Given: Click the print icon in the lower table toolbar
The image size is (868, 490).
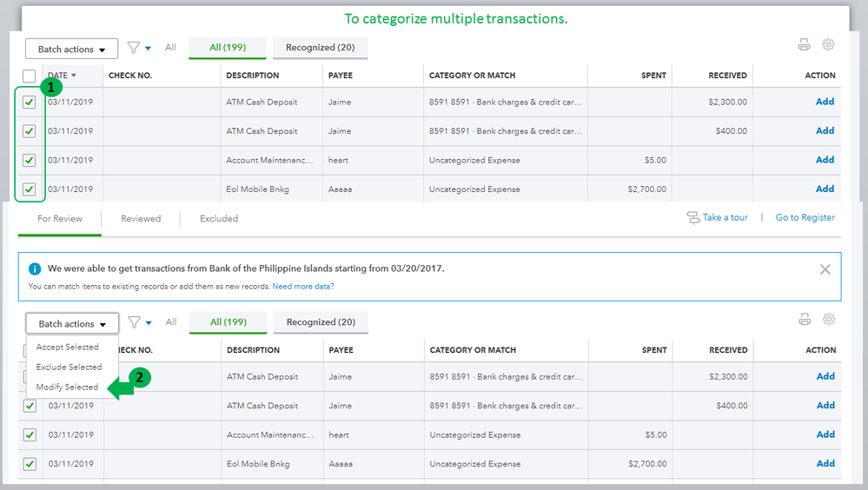Looking at the screenshot, I should (x=805, y=320).
